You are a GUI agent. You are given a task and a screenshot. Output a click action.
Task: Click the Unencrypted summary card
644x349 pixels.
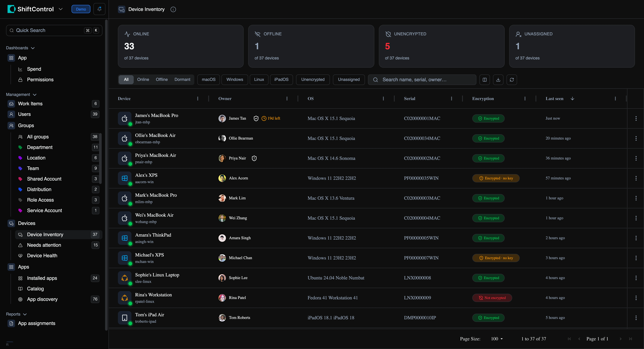(x=441, y=46)
